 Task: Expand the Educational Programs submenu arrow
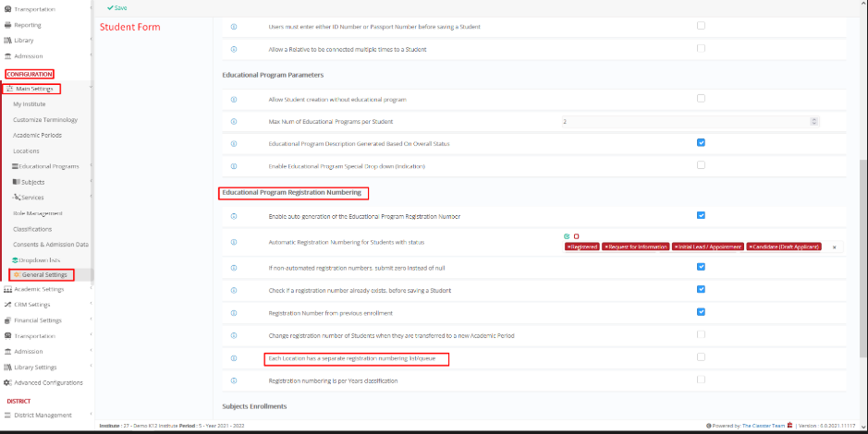(91, 165)
